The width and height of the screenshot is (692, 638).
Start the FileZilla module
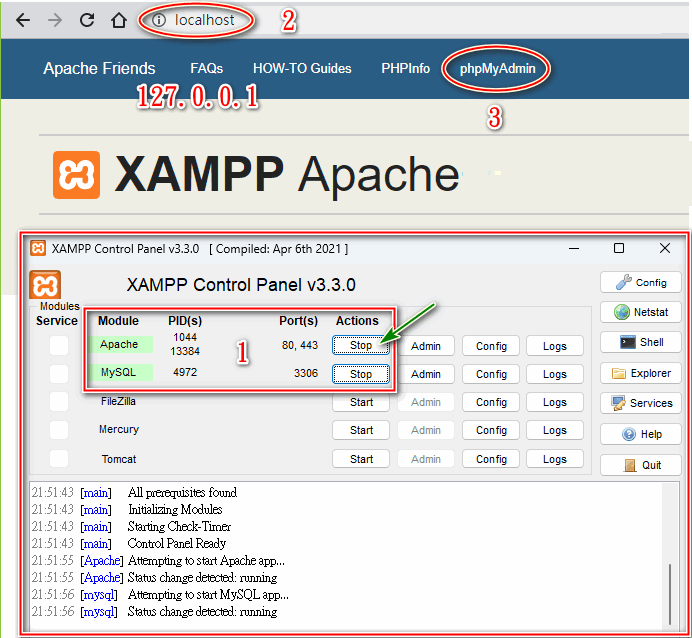coord(361,402)
